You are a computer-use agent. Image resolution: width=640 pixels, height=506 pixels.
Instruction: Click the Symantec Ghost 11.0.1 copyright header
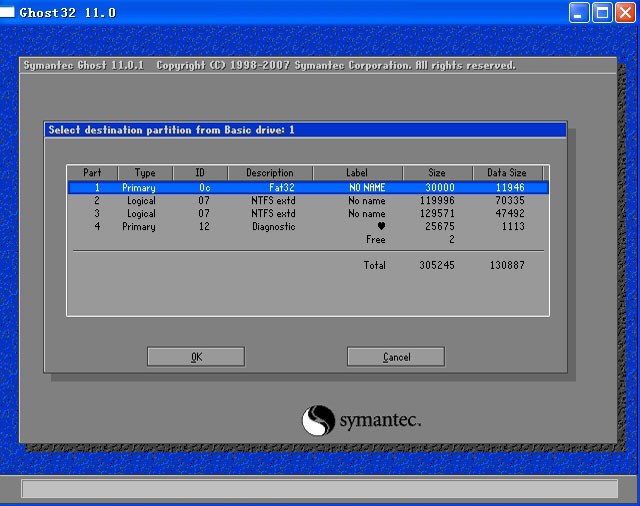(x=269, y=66)
